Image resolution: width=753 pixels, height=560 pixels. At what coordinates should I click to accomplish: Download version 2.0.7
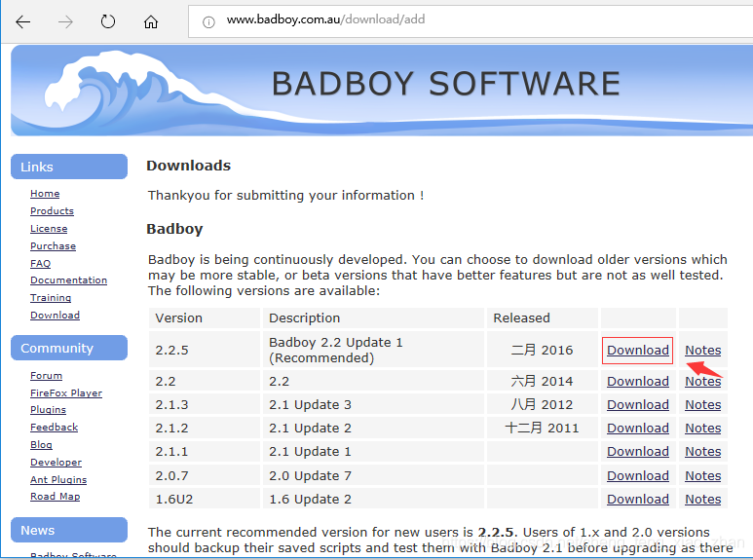pos(638,475)
